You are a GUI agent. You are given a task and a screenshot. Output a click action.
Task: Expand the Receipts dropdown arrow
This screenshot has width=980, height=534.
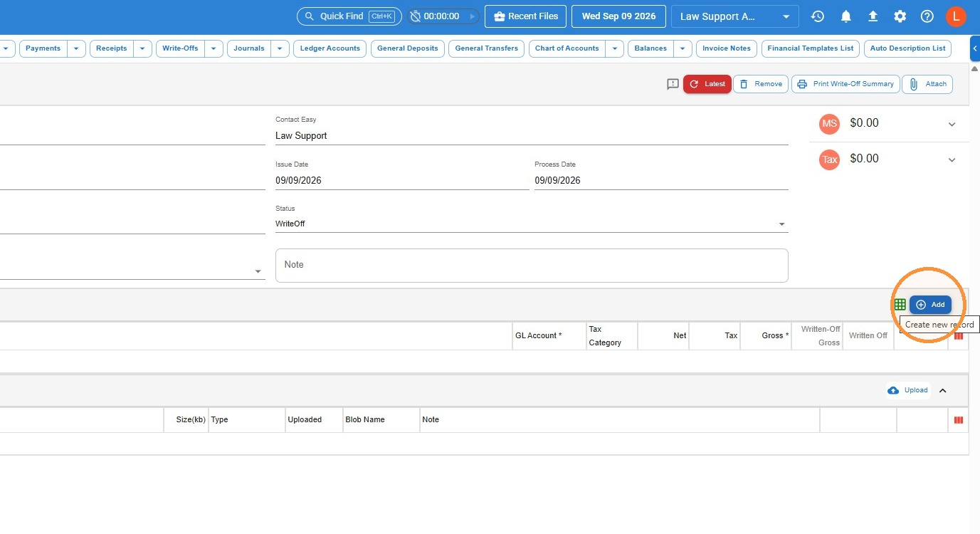(x=143, y=48)
